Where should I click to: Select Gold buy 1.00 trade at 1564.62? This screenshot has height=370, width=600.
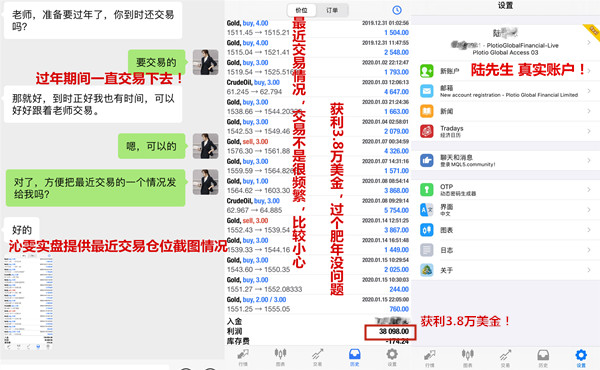coord(318,186)
